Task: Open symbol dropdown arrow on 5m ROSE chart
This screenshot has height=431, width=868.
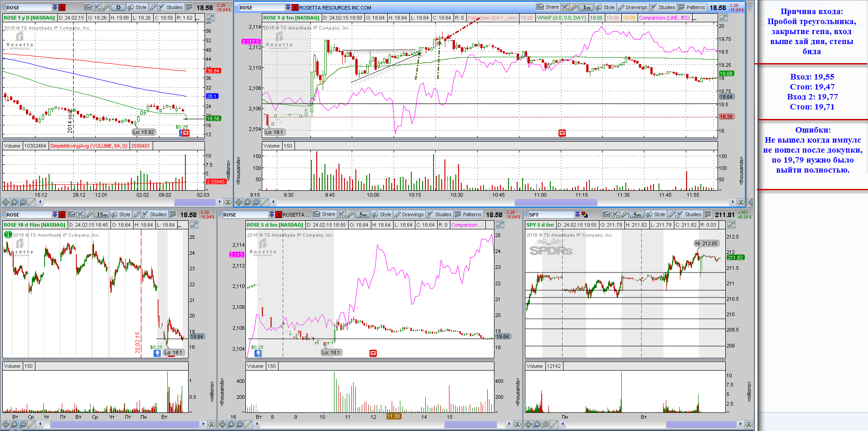Action: [x=271, y=215]
